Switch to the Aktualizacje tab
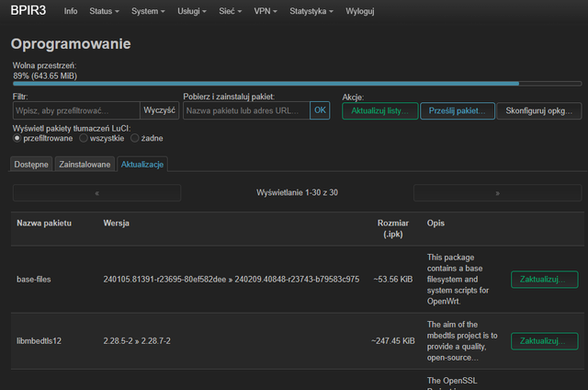This screenshot has width=588, height=390. (142, 165)
